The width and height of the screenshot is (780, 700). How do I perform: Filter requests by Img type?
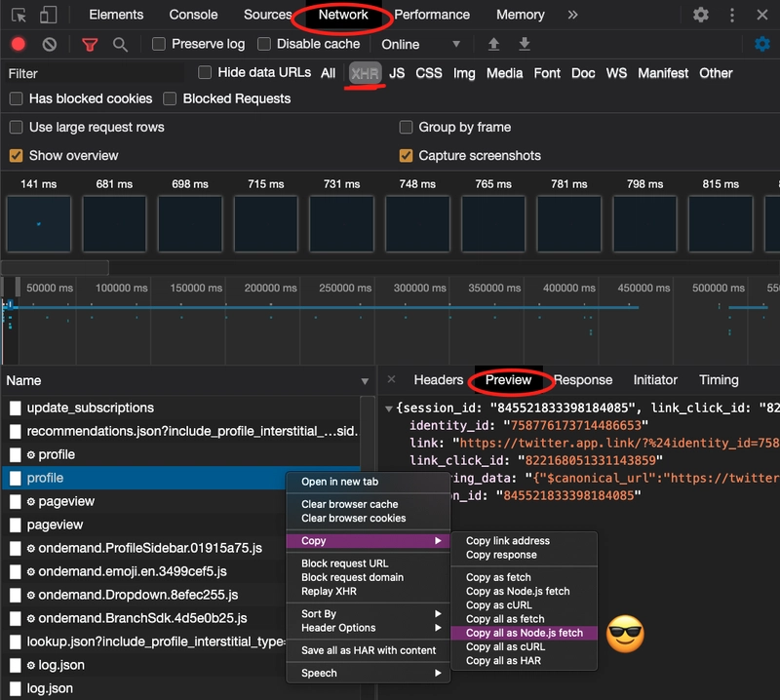pos(464,74)
